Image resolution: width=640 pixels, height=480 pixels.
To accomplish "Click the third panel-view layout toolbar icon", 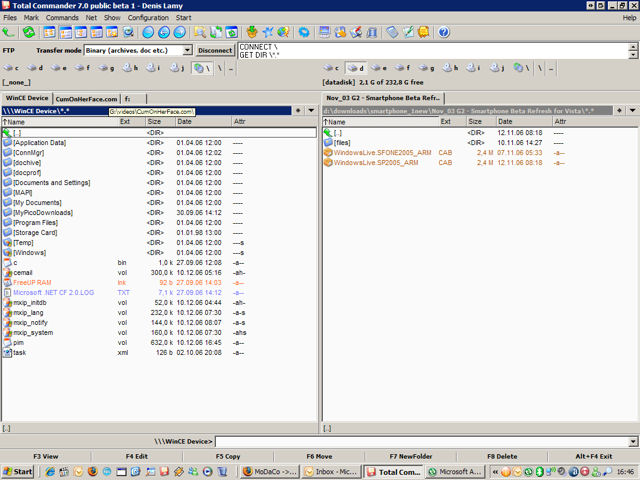I will click(x=81, y=32).
